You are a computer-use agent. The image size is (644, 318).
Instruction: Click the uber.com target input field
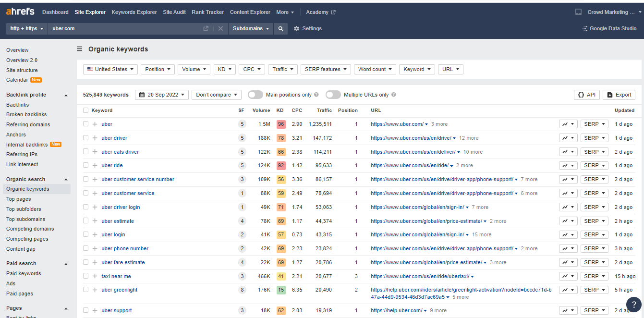pyautogui.click(x=120, y=28)
